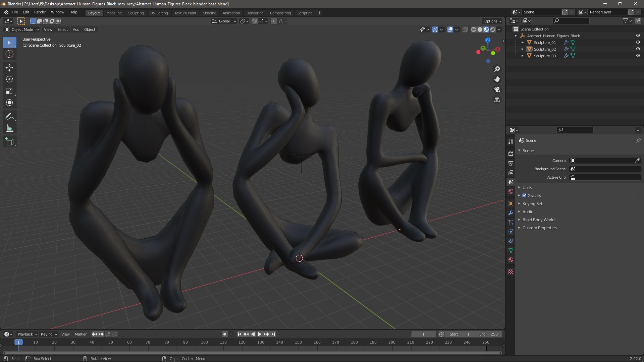Viewport: 644px width, 362px height.
Task: Click the timeline horizontal scrollbar
Action: point(252,353)
